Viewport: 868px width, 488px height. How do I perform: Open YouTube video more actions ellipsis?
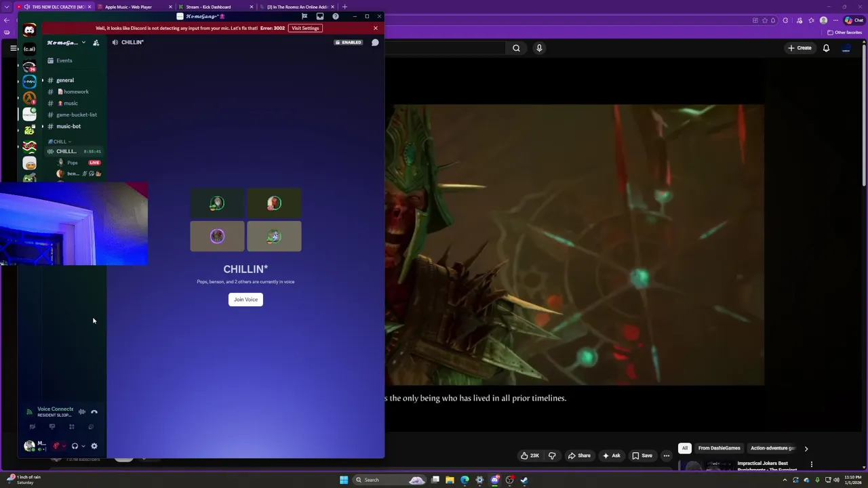pos(666,455)
